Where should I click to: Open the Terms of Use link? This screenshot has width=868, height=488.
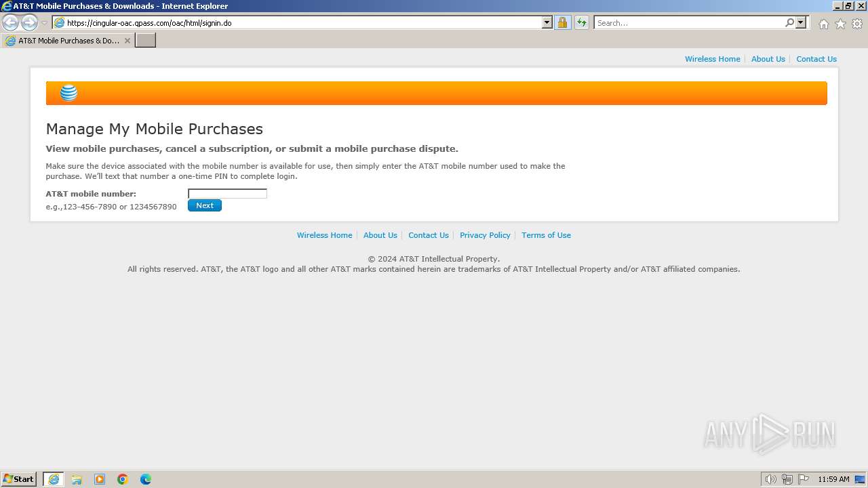pos(546,235)
